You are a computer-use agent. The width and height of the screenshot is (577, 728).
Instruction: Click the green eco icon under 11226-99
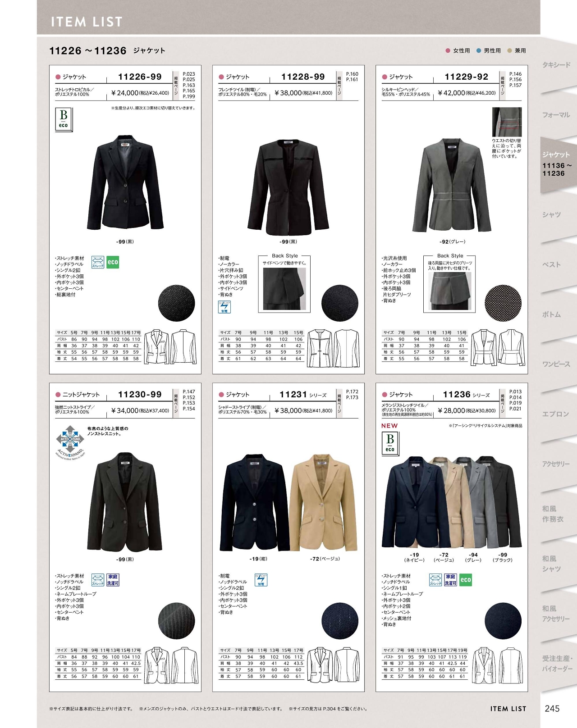[113, 262]
